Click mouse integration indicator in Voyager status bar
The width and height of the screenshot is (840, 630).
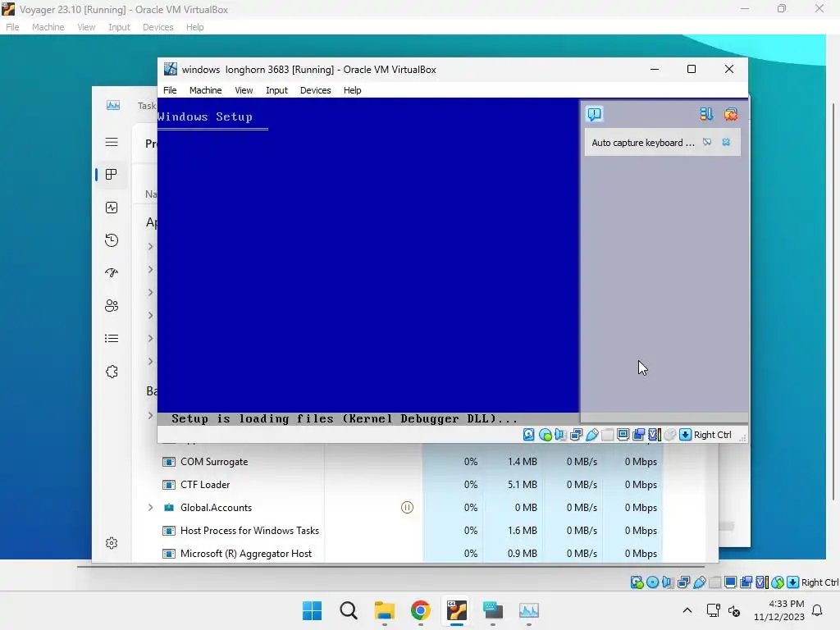(x=778, y=582)
